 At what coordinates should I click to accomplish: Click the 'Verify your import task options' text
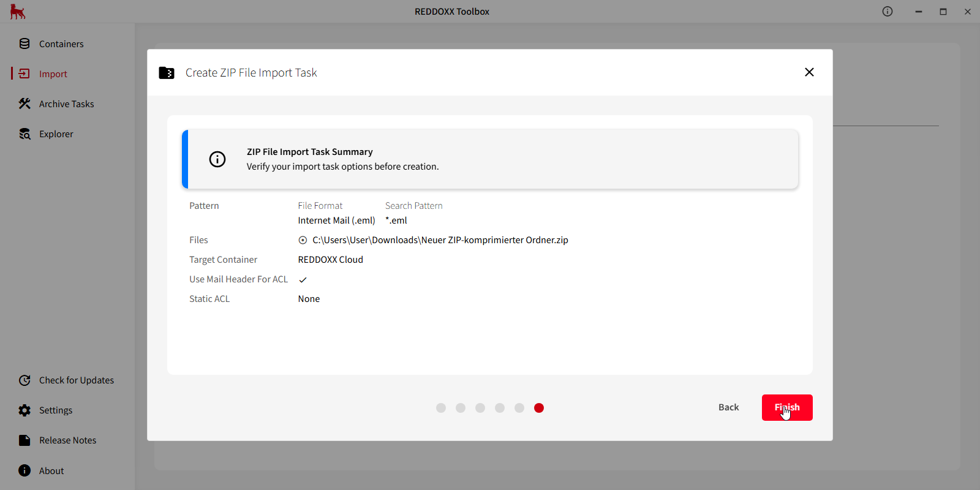coord(343,167)
